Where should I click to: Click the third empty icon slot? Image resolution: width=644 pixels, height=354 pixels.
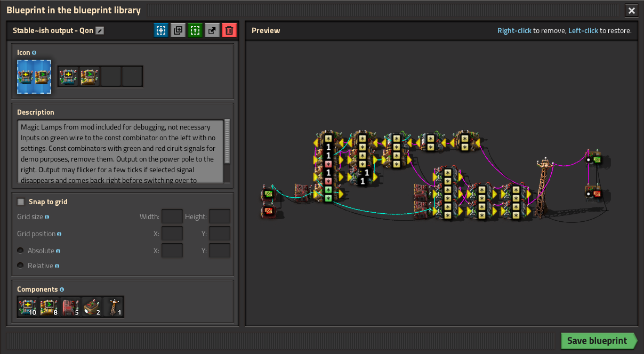(111, 76)
